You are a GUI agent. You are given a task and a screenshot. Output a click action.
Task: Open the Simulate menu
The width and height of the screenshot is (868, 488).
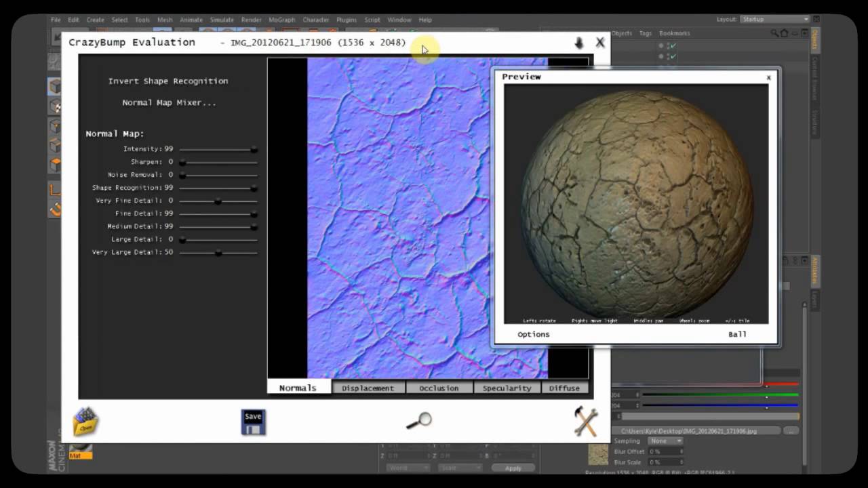coord(222,20)
